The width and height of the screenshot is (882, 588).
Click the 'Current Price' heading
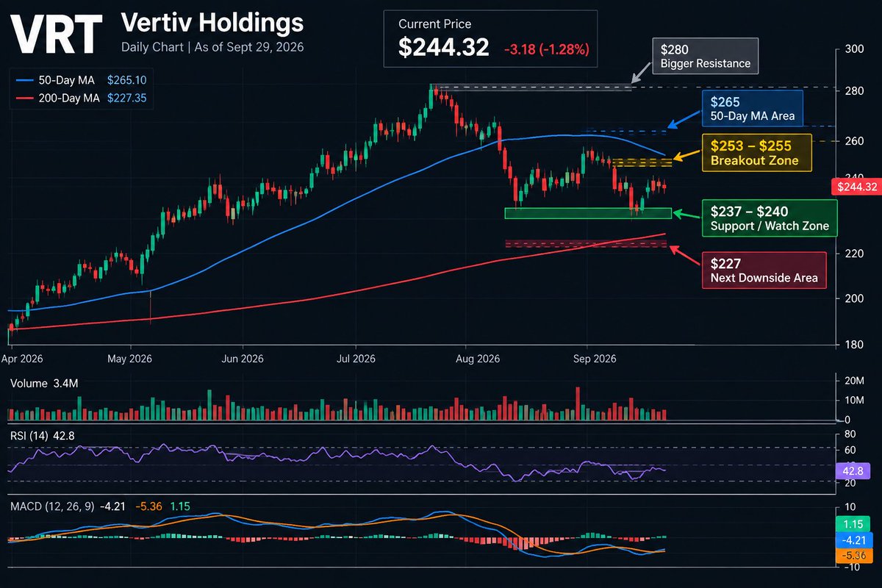(435, 24)
